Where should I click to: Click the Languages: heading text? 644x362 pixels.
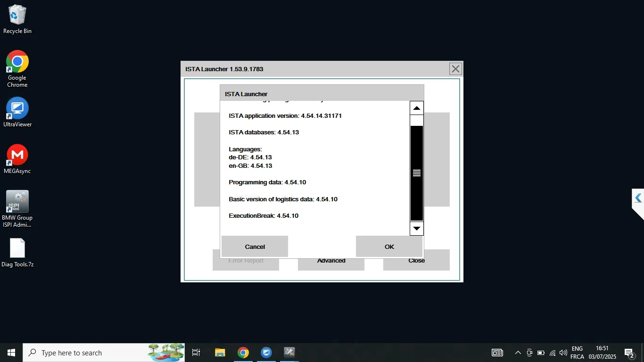click(x=245, y=149)
